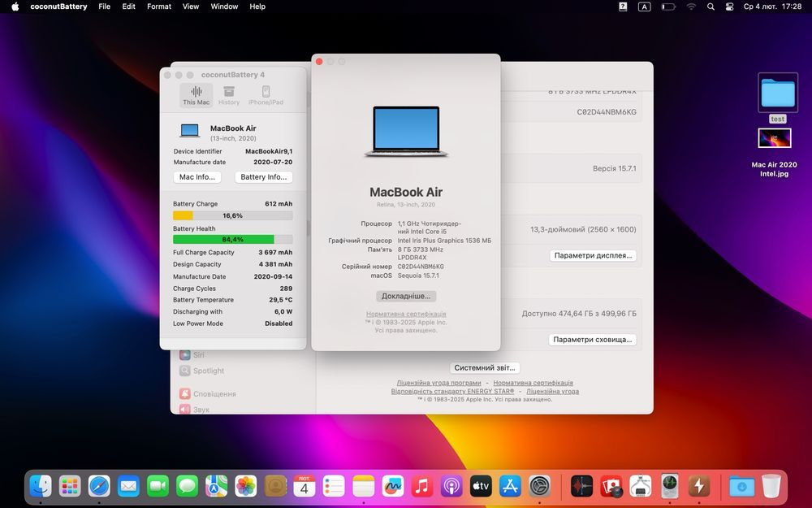Open Mail from the Dock

(x=128, y=486)
